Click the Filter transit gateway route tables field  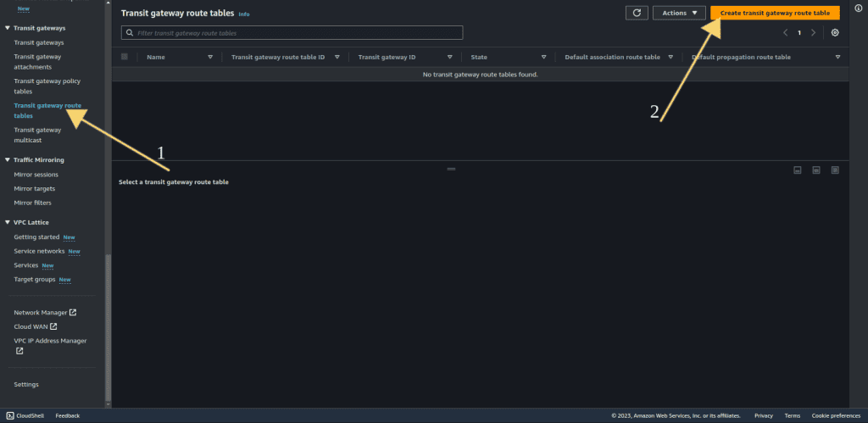tap(292, 33)
